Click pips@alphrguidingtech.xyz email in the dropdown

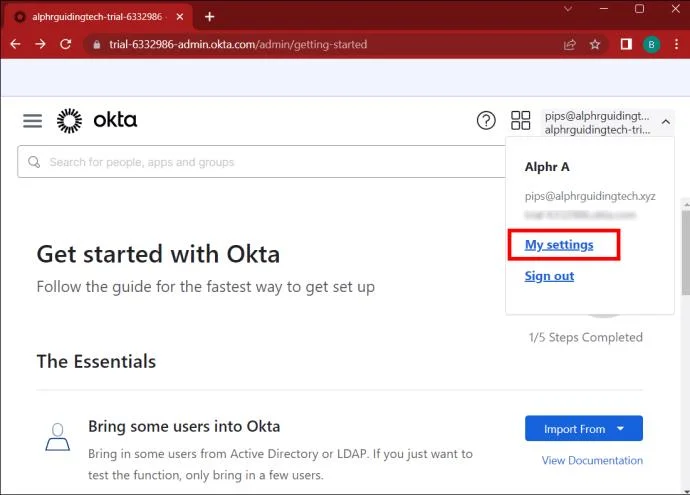590,196
